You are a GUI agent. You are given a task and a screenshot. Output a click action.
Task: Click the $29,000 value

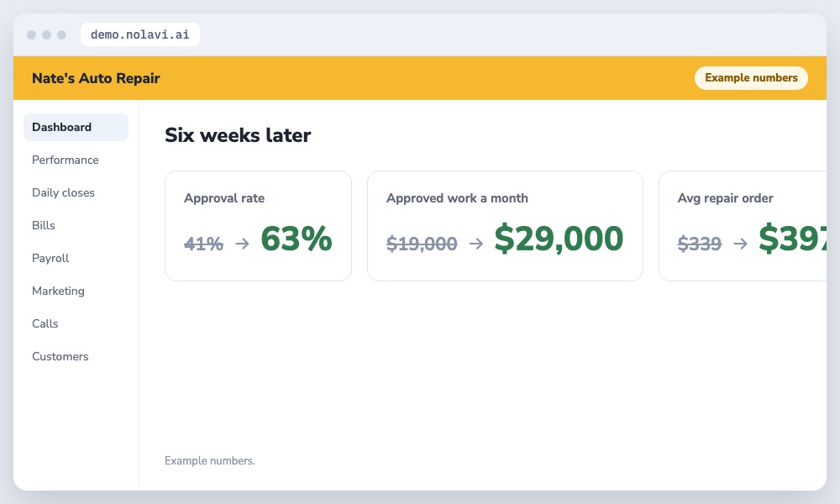pos(559,239)
